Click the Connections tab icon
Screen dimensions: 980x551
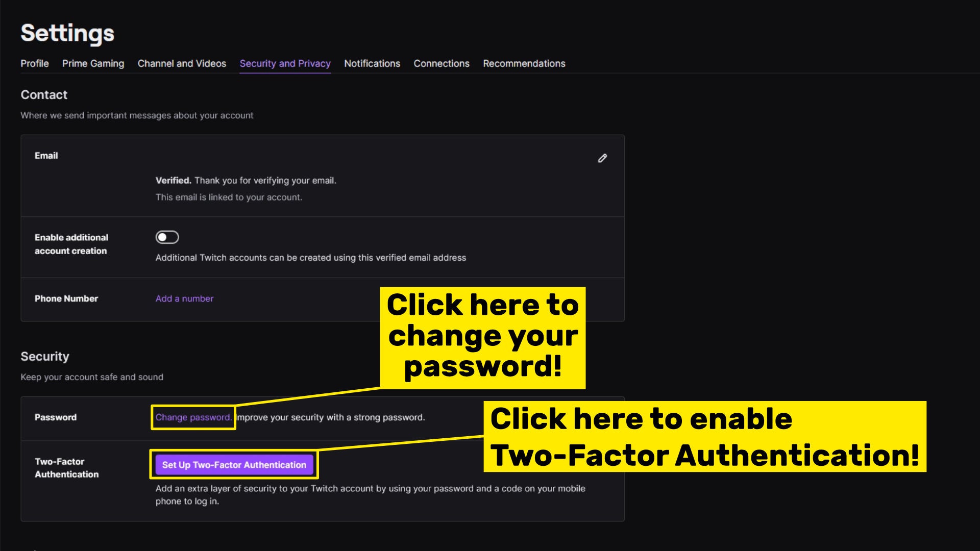pos(441,63)
